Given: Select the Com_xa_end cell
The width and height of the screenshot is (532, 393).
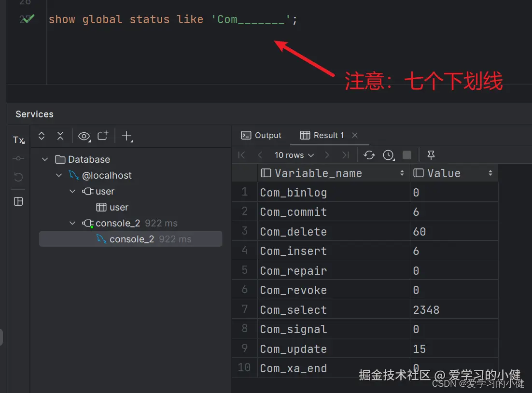Looking at the screenshot, I should (334, 368).
